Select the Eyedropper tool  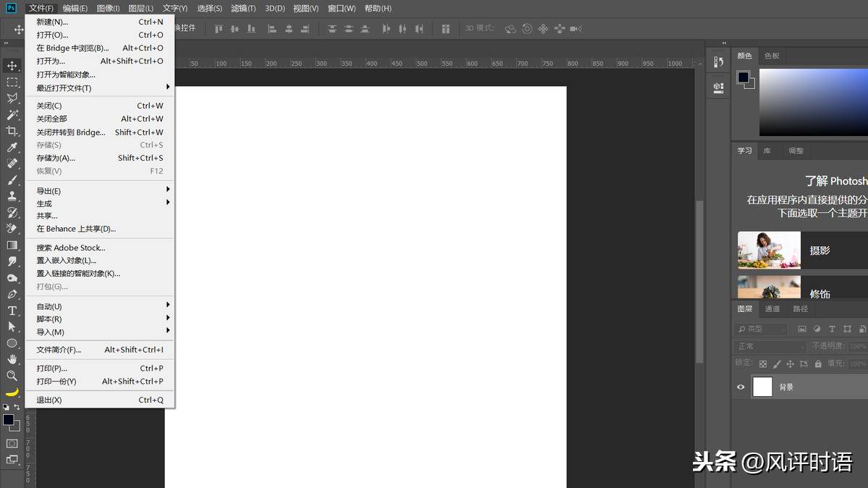pos(12,147)
